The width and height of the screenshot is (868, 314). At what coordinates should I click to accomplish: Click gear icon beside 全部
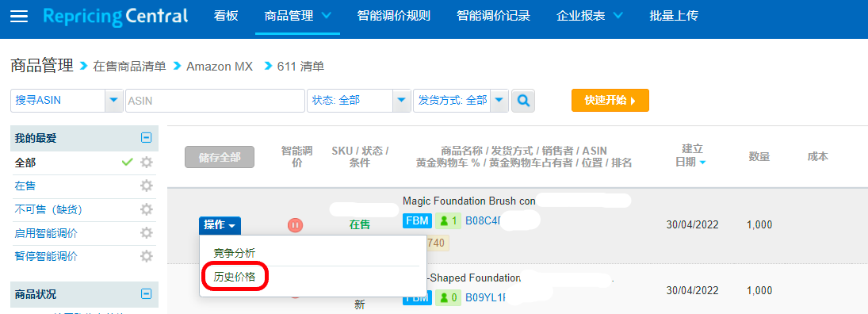coord(146,163)
